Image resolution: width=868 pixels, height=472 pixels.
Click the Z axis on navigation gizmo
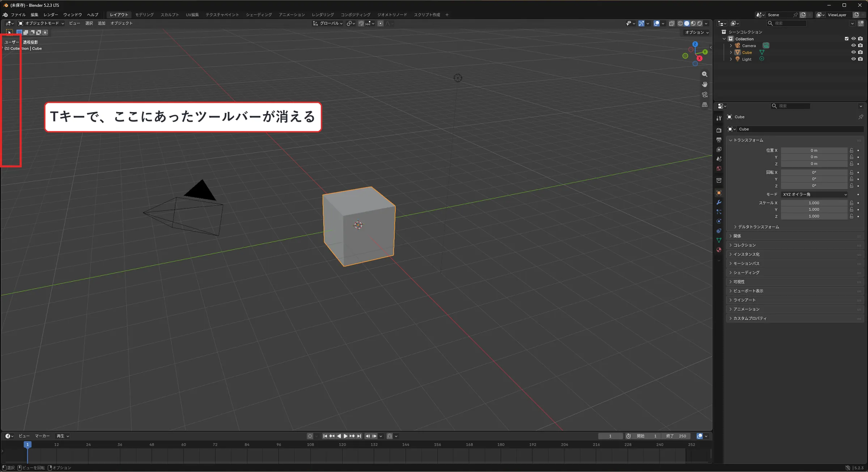point(695,44)
